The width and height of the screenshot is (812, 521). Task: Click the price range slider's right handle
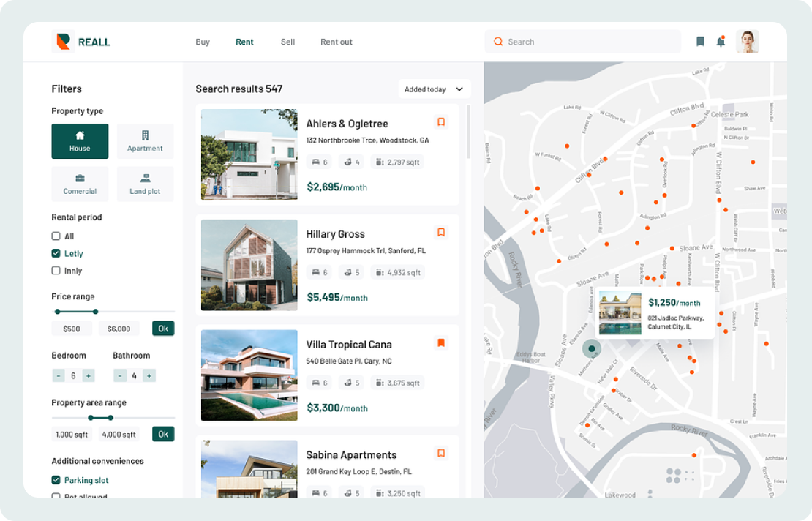(95, 312)
